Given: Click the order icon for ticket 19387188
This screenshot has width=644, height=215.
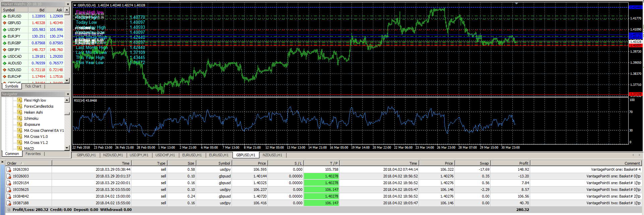Looking at the screenshot, I should tap(9, 203).
